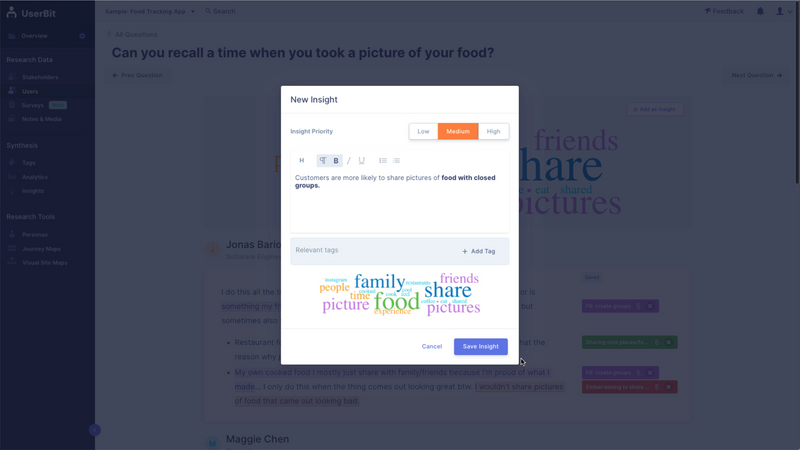This screenshot has height=450, width=800.
Task: Set insight priority to High
Action: [493, 131]
